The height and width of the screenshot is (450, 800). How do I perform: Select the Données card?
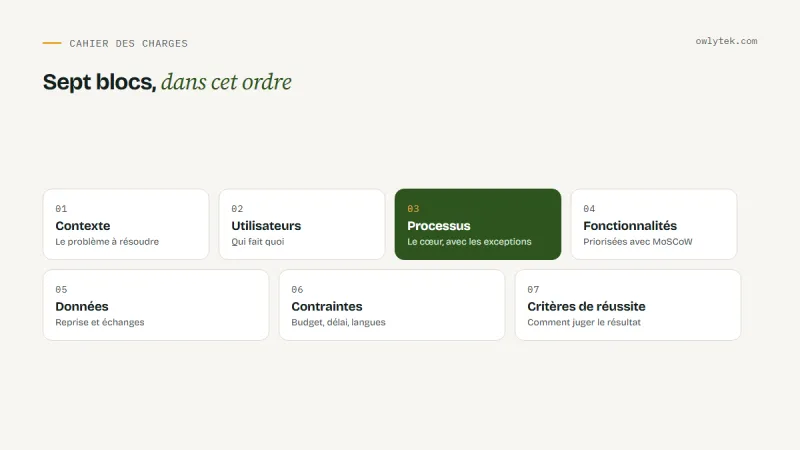tap(156, 305)
